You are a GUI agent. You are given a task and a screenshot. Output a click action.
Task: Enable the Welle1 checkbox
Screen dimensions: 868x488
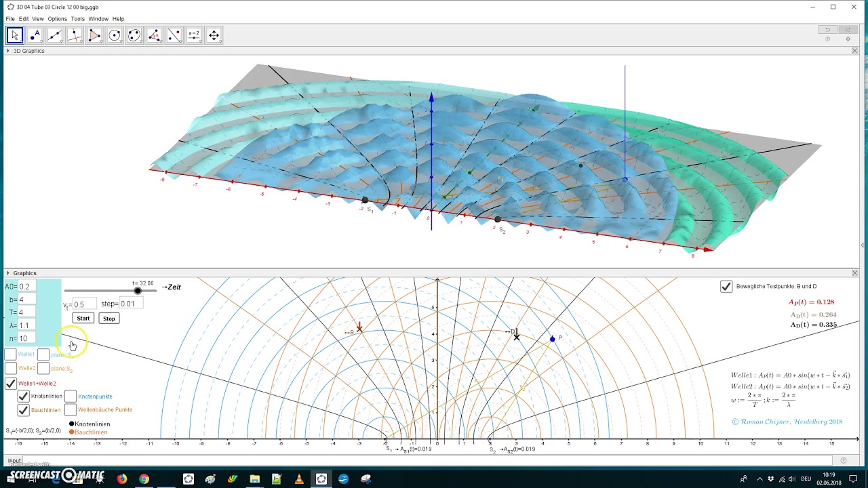pyautogui.click(x=10, y=354)
